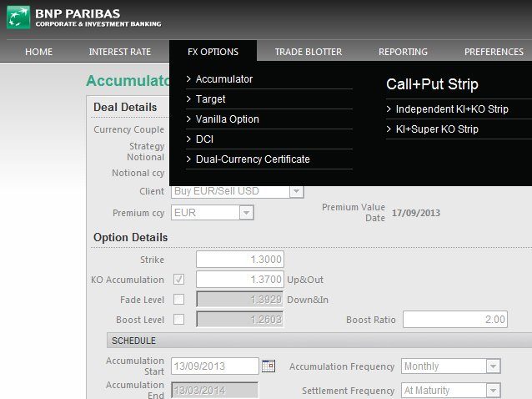Toggle the KO Accumulation checkbox
Image resolution: width=532 pixels, height=399 pixels.
click(x=178, y=279)
